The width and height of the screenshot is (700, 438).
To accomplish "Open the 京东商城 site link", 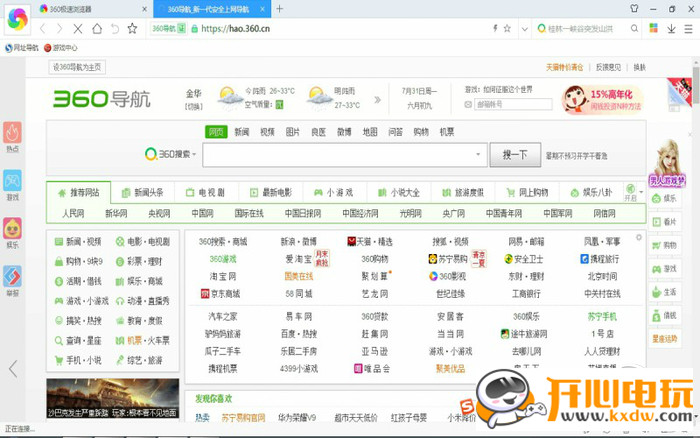I will (x=223, y=294).
